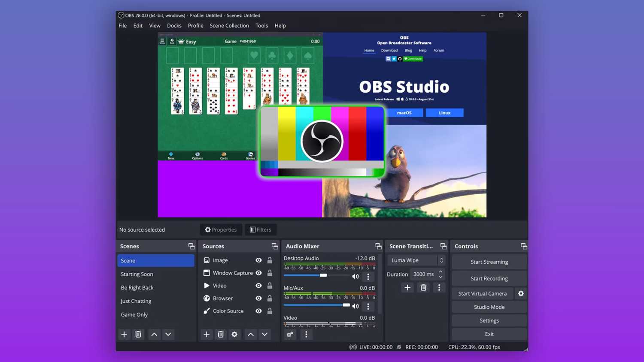The height and width of the screenshot is (362, 644).
Task: Lock the Window Capture source
Action: [x=270, y=273]
